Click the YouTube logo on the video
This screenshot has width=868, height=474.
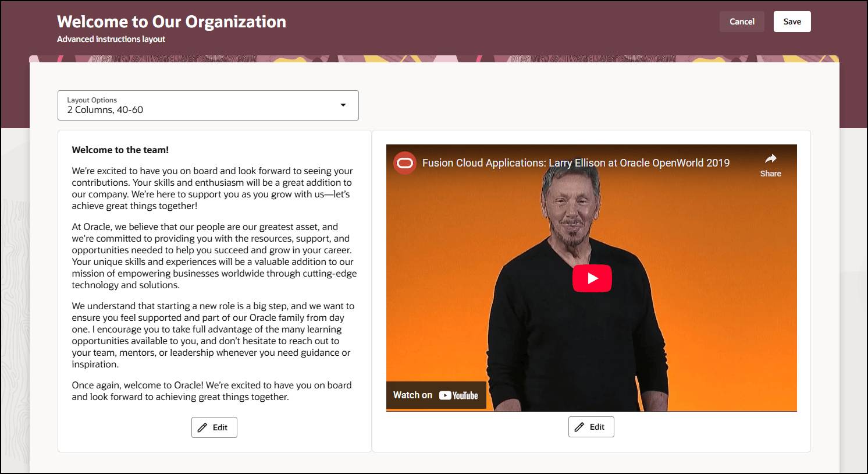tap(458, 395)
